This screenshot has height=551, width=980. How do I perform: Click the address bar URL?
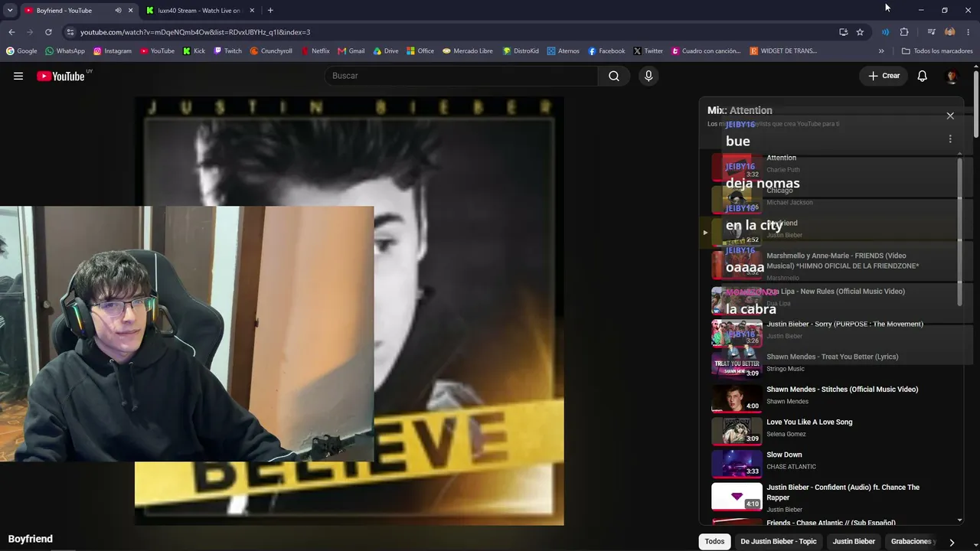click(195, 32)
